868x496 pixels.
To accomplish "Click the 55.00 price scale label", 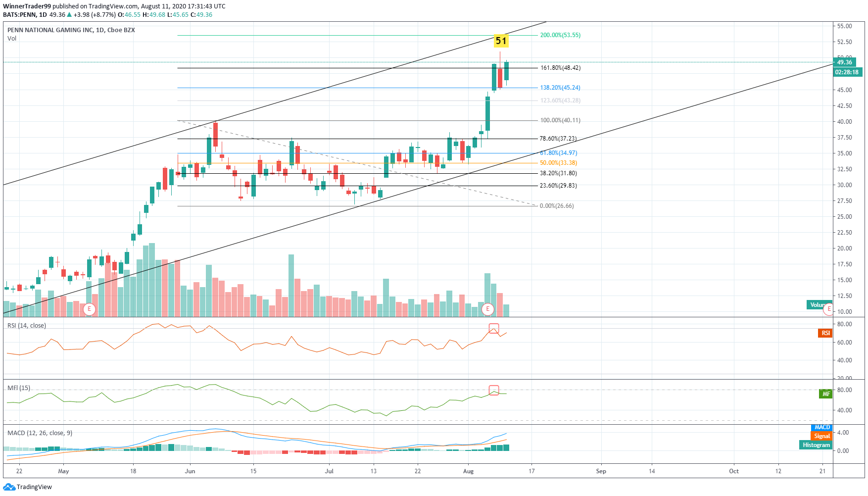I will click(845, 26).
